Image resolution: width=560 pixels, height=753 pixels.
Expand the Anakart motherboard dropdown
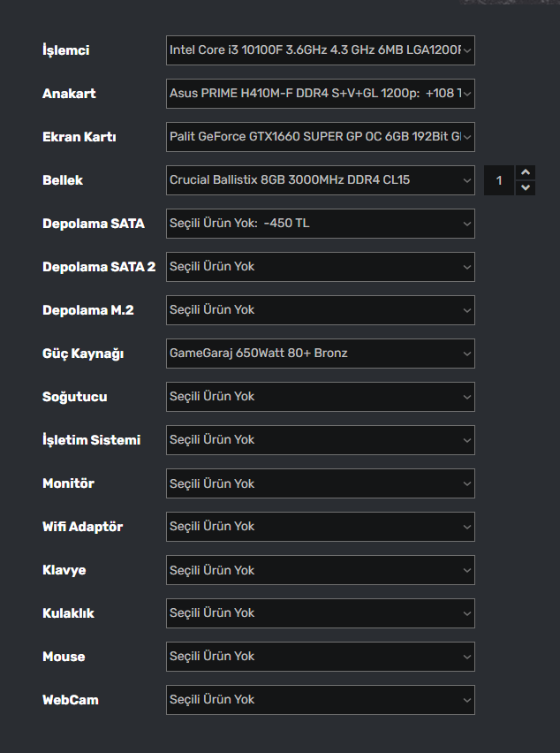pyautogui.click(x=320, y=94)
